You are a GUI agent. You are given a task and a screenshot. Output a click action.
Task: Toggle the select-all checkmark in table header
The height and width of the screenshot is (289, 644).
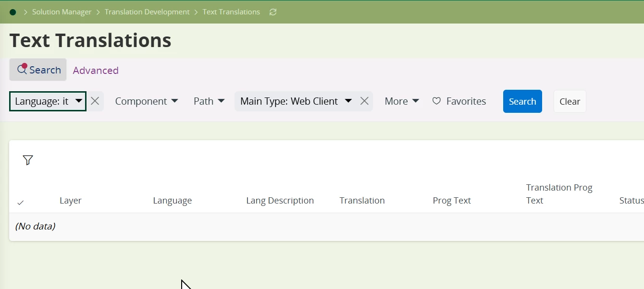21,203
